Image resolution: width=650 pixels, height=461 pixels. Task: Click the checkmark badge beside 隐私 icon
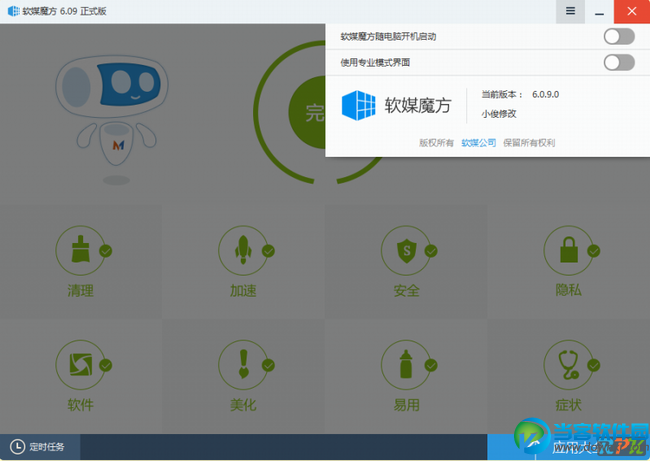pos(594,251)
